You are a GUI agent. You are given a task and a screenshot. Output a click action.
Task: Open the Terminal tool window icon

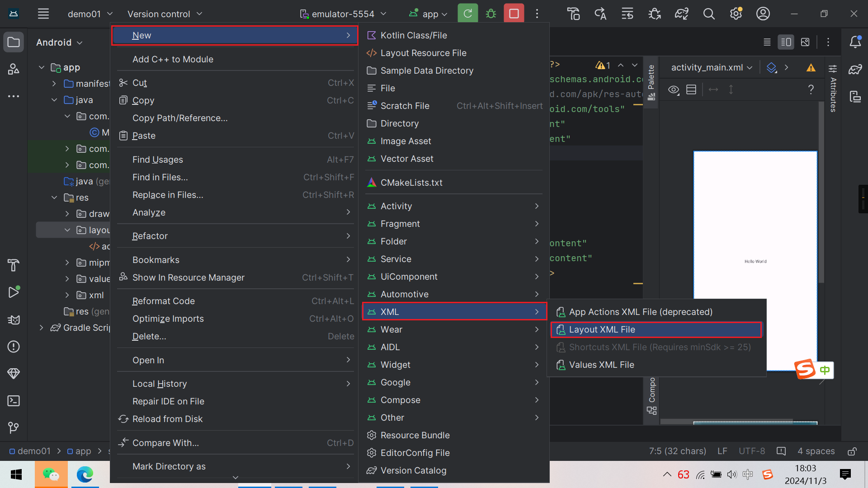coord(14,401)
